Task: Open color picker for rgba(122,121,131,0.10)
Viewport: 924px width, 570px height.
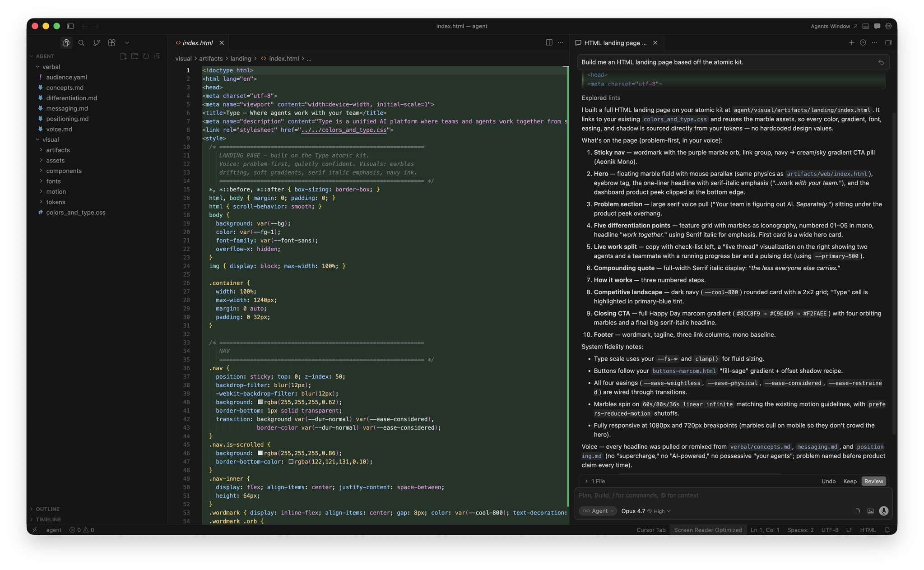Action: tap(291, 462)
